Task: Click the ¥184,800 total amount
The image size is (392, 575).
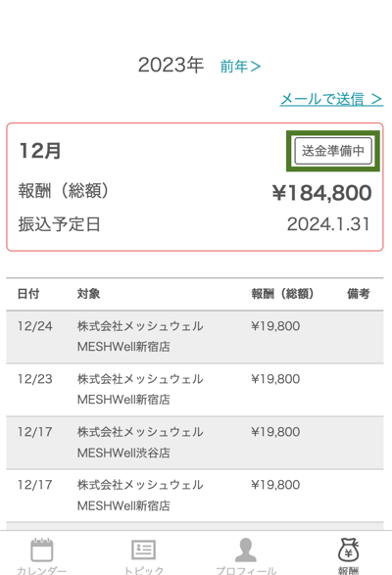Action: point(321,193)
